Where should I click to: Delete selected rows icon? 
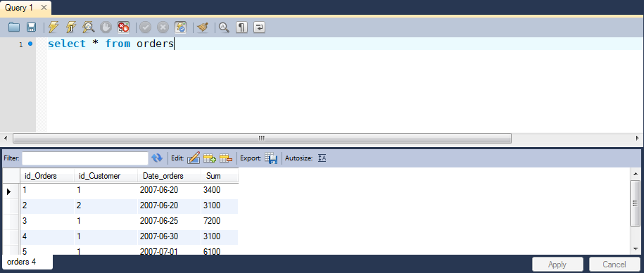pyautogui.click(x=226, y=158)
